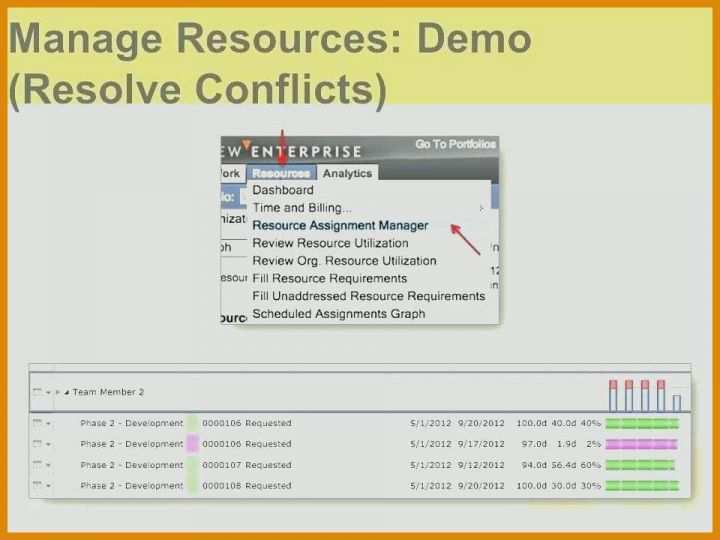Select Review Org. Resource Utilization
This screenshot has height=540, width=720.
[x=344, y=261]
